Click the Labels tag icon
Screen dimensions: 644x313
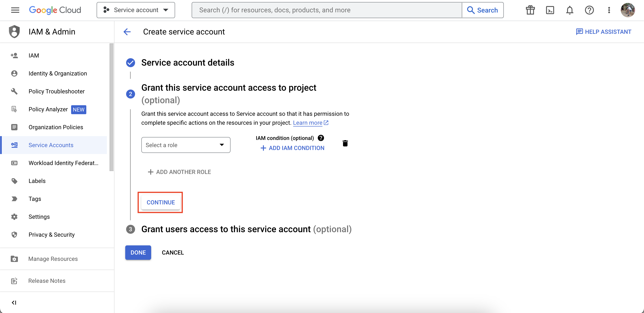point(14,181)
